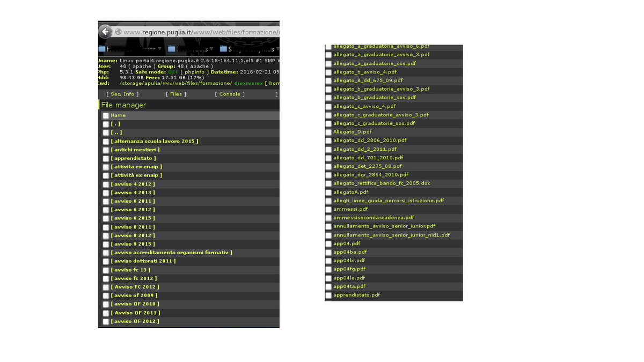Open the [ Files ] menu item

coord(176,94)
